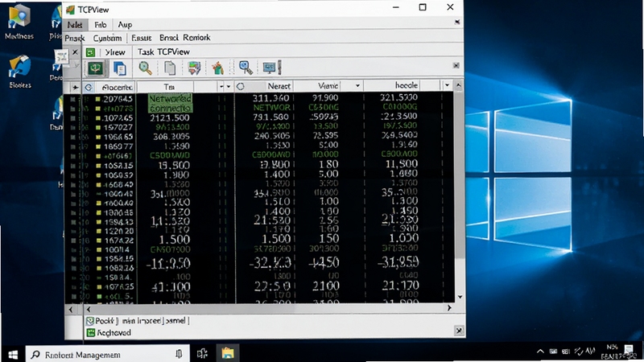The image size is (644, 362).
Task: Expand the second dropdown arrow after Tra header
Action: [x=229, y=87]
